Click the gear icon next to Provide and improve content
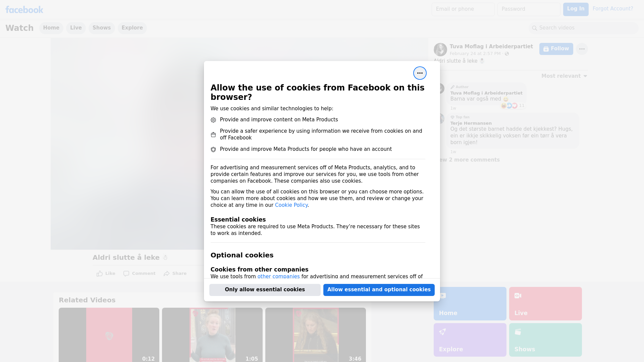Screen dimensions: 644x362 click(213, 120)
